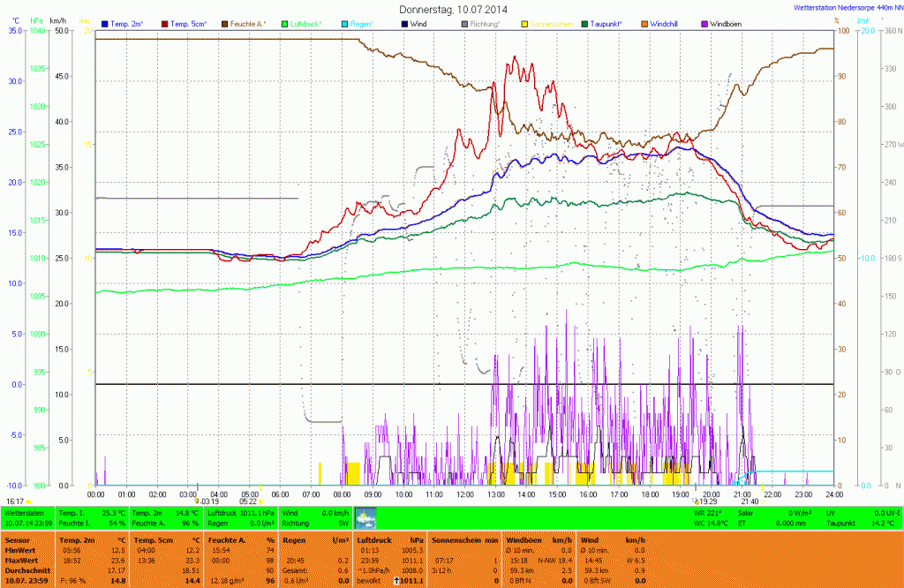Click the partly cloudy weather icon
Screen dimensions: 904x588
pos(365,518)
